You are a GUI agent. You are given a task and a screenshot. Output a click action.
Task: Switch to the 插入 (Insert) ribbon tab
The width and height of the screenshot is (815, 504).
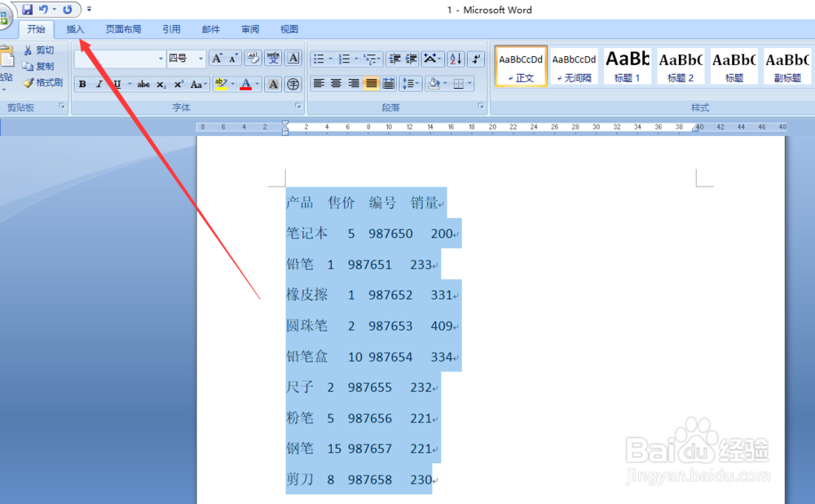click(x=75, y=29)
